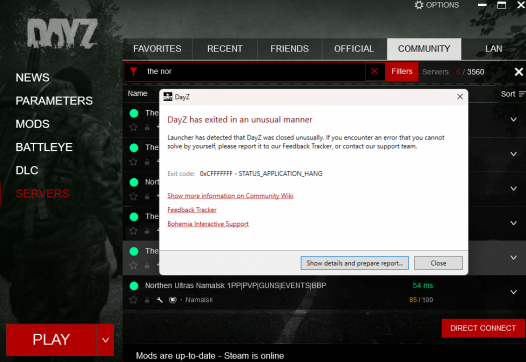This screenshot has width=526, height=362.
Task: Open the Bohemia Interactive Support link
Action: click(208, 224)
